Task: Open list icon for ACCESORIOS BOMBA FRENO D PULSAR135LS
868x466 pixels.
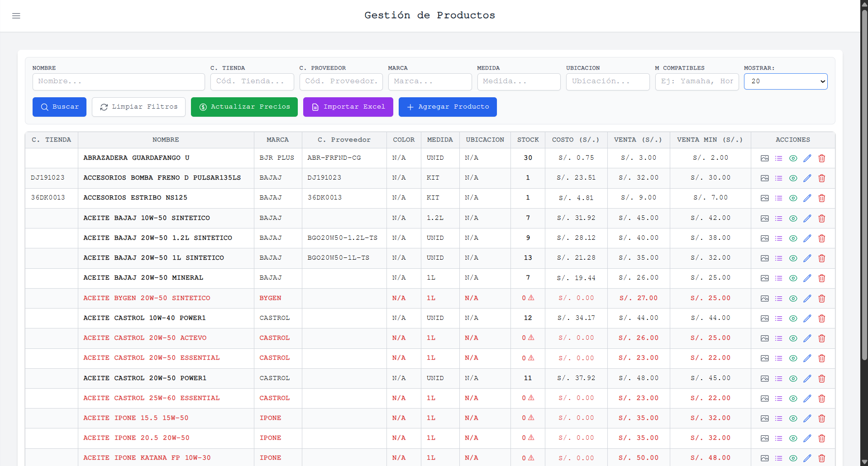Action: click(778, 178)
